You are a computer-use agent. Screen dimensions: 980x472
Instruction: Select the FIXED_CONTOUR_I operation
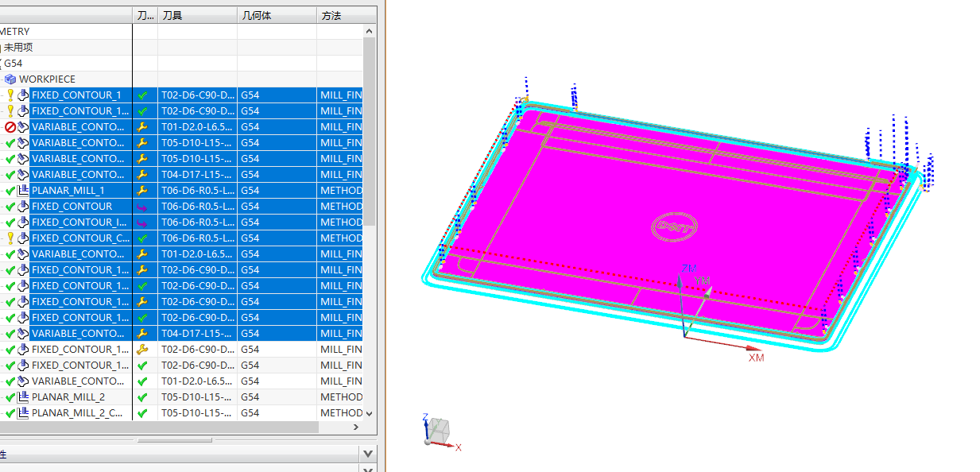click(79, 222)
